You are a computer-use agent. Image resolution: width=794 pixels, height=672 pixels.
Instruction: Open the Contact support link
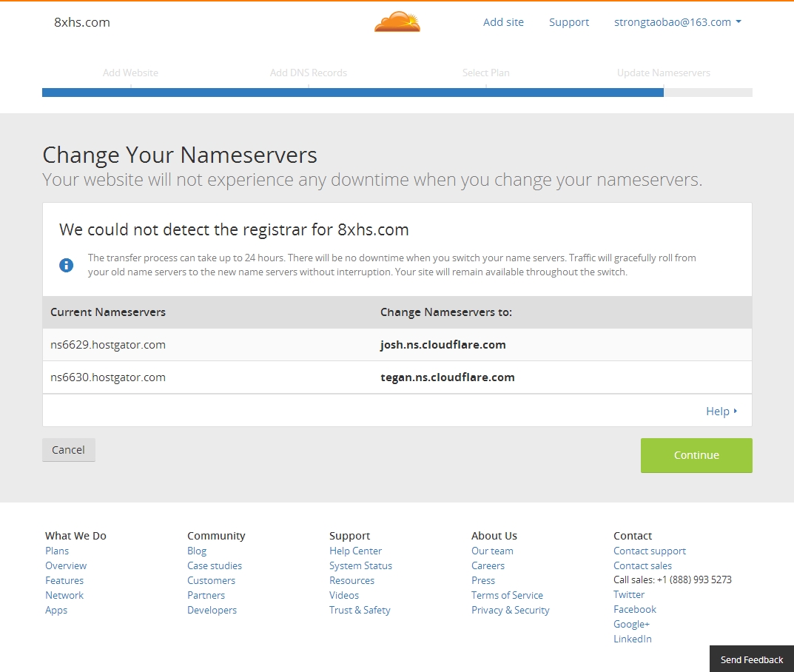point(650,551)
